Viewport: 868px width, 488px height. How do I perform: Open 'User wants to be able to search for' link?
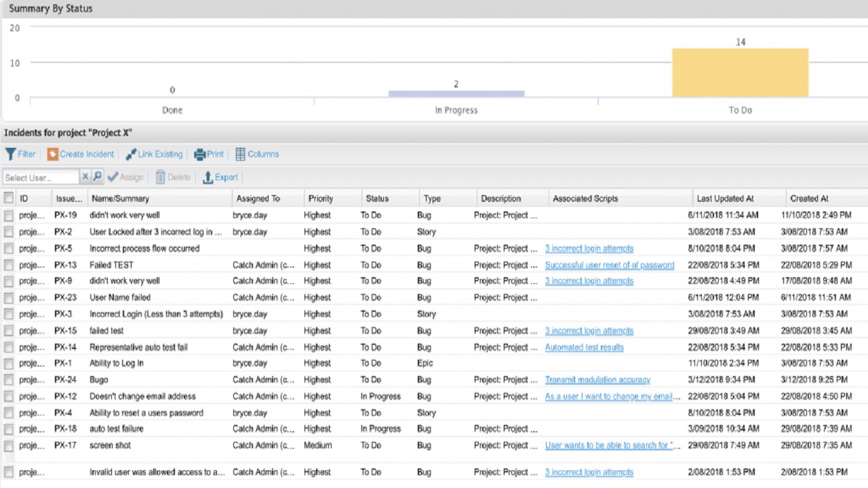[612, 446]
